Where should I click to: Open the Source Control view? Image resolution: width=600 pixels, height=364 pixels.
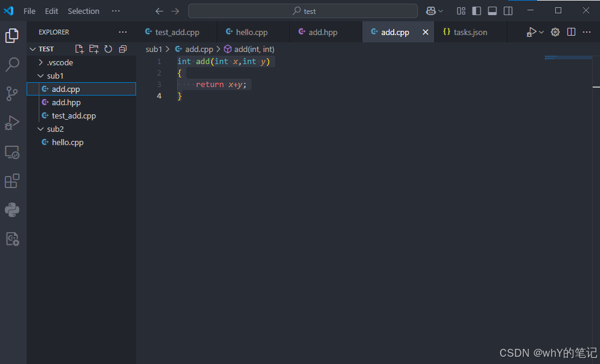pos(12,94)
